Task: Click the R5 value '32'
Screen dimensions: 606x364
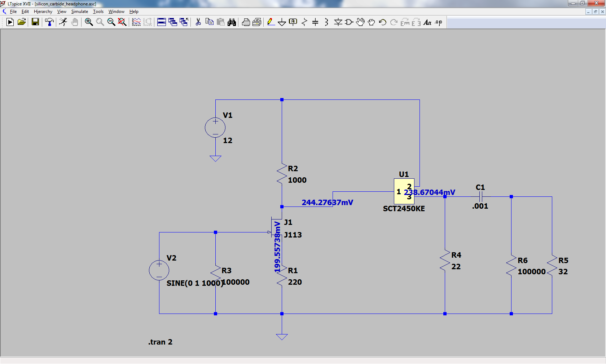Action: (x=563, y=272)
